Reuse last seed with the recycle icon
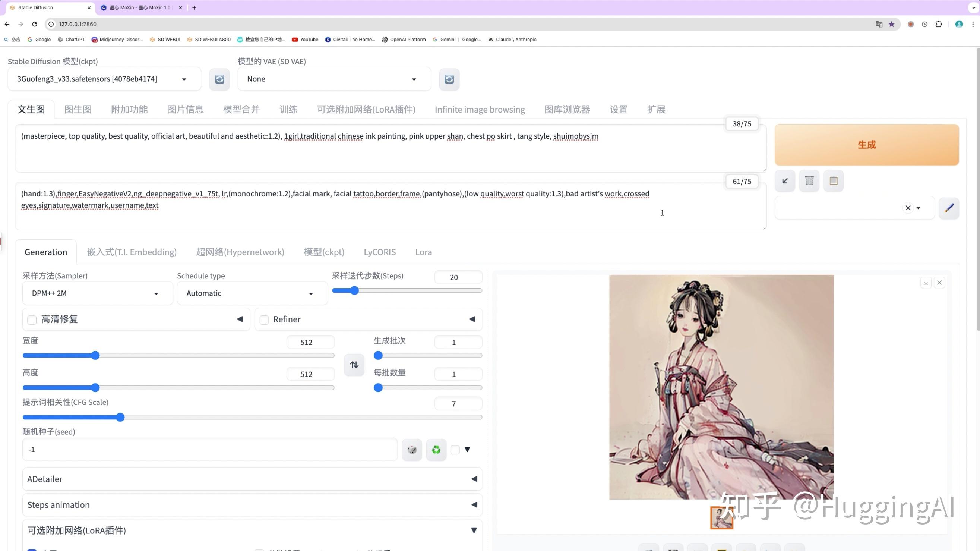The image size is (980, 551). (x=436, y=450)
